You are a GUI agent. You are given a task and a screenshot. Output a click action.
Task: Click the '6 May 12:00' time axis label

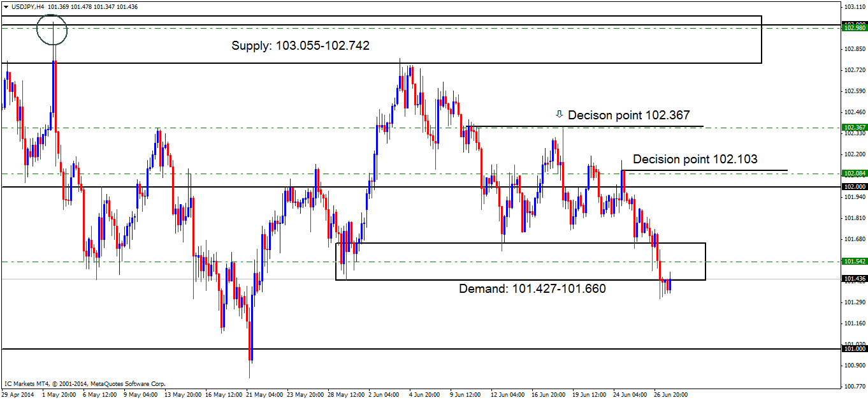(99, 394)
